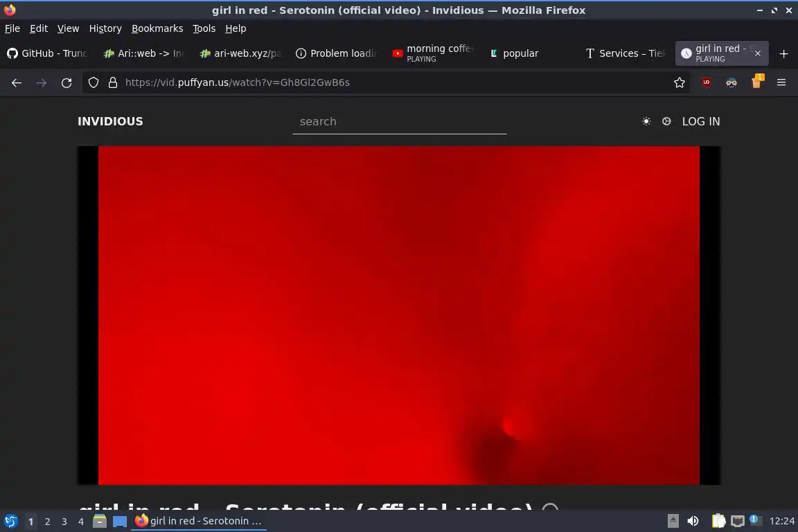
Task: Switch to the Ari::web tab
Action: [143, 53]
